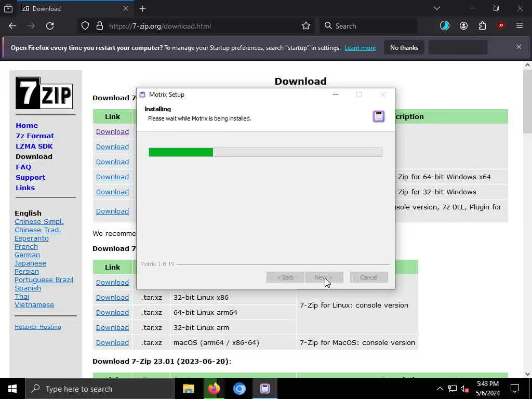Screen dimensions: 532x399
Task: Switch language to Esperanto
Action: tap(32, 238)
